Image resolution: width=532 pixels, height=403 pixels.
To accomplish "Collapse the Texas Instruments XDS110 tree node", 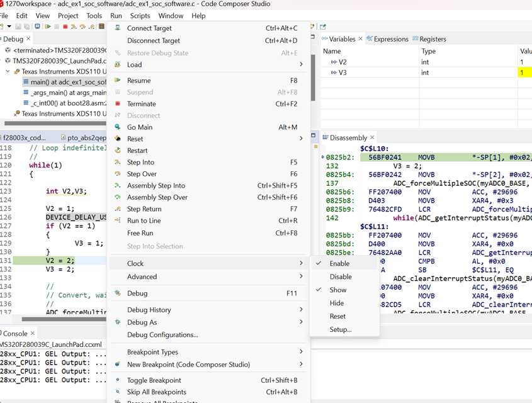I will pos(9,72).
